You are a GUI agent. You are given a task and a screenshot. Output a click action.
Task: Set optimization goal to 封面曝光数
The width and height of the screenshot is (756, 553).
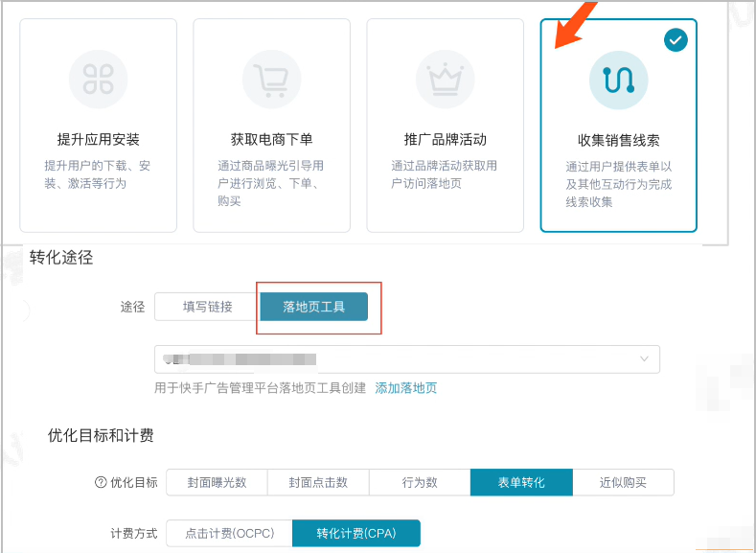tap(217, 482)
